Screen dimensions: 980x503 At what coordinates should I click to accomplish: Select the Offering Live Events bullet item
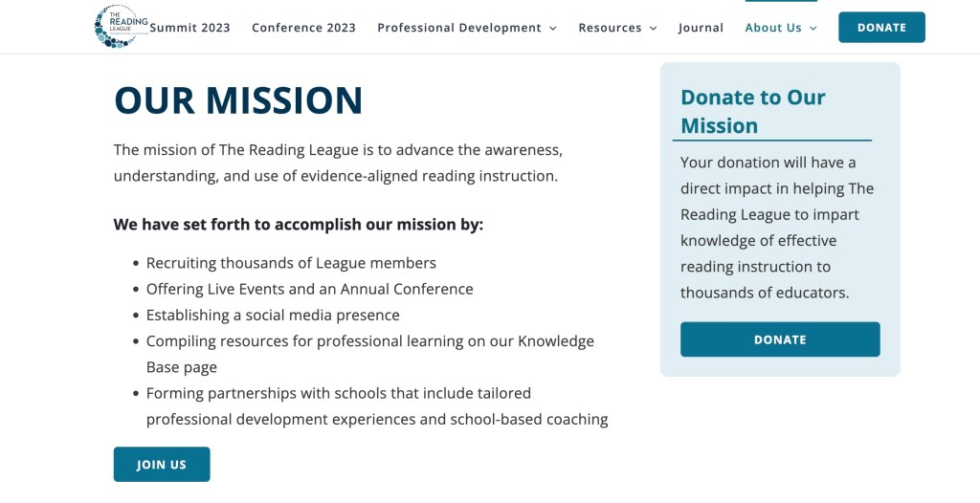pos(309,289)
